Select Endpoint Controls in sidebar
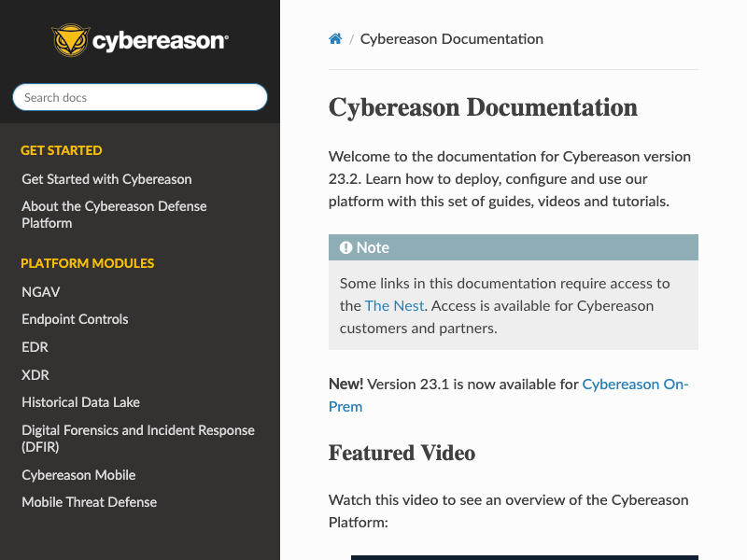This screenshot has width=747, height=560. 75,319
